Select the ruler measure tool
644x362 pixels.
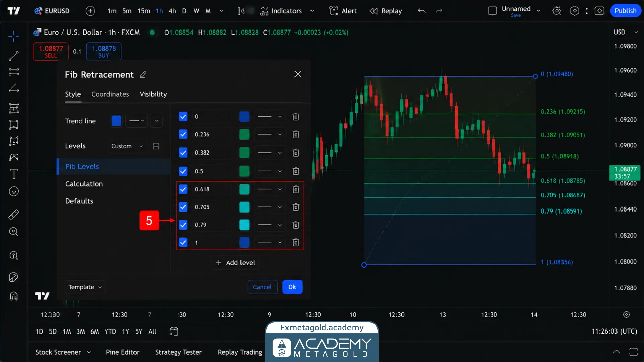tap(14, 215)
